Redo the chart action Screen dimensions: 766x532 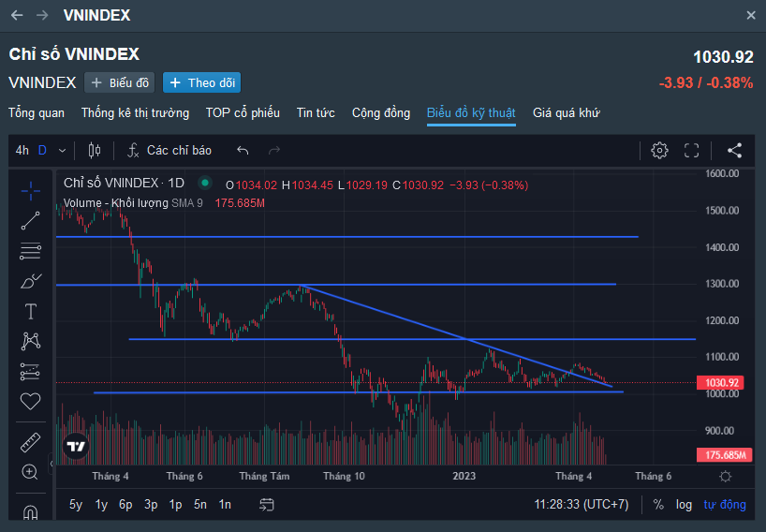point(274,151)
